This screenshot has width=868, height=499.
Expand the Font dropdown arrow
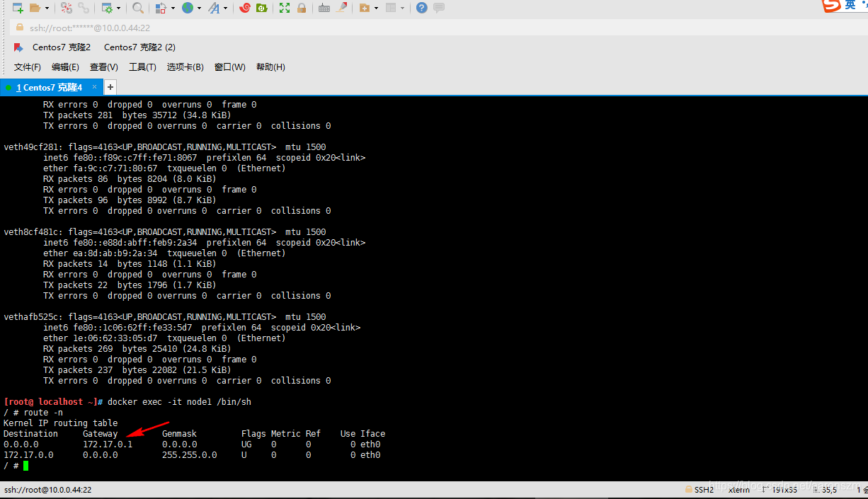click(226, 8)
